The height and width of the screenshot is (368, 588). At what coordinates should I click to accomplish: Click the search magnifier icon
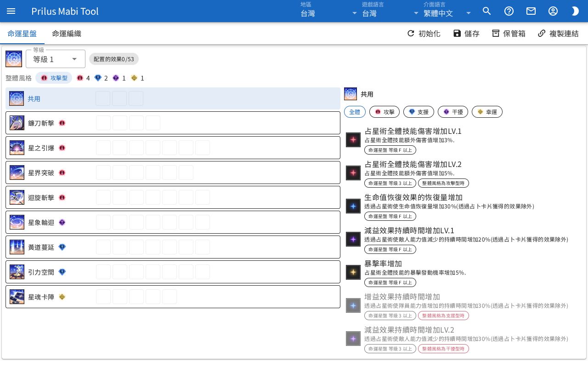487,11
